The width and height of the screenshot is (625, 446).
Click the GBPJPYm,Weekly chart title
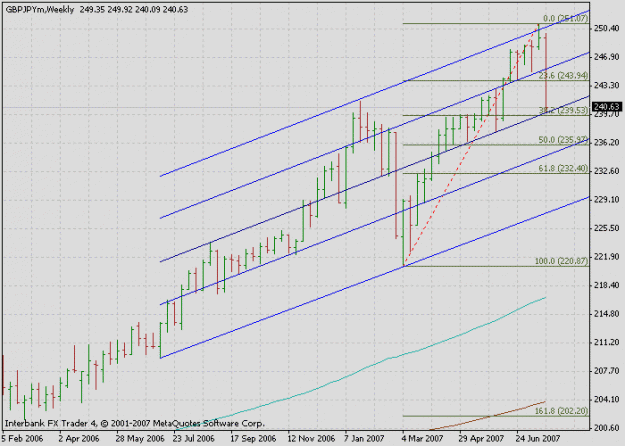pyautogui.click(x=40, y=10)
